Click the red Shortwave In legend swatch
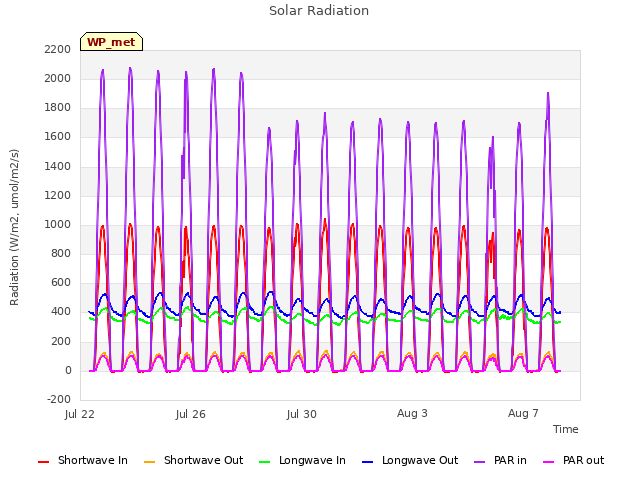Viewport: 640px width, 480px height. (43, 462)
